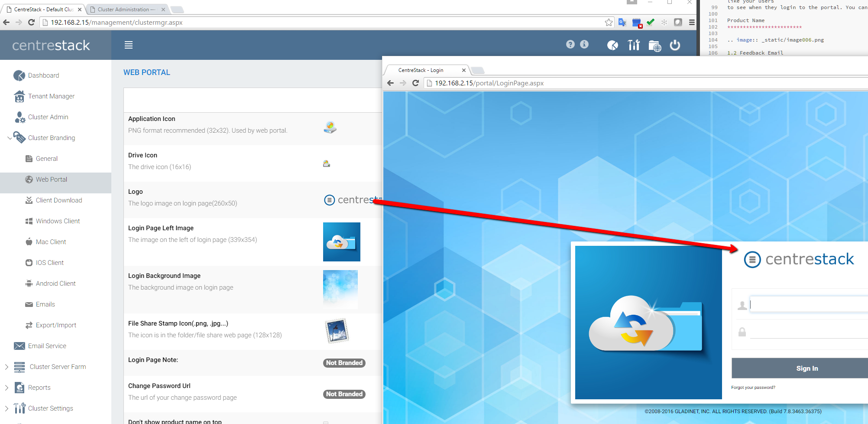Image resolution: width=868 pixels, height=424 pixels.
Task: Click the Logo image preview
Action: (353, 200)
